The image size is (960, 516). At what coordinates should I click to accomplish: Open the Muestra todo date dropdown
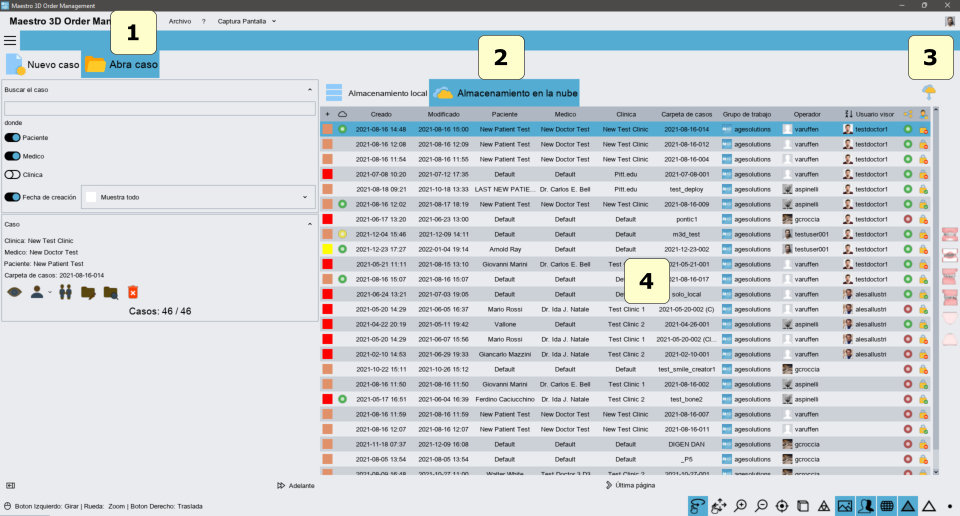click(198, 197)
